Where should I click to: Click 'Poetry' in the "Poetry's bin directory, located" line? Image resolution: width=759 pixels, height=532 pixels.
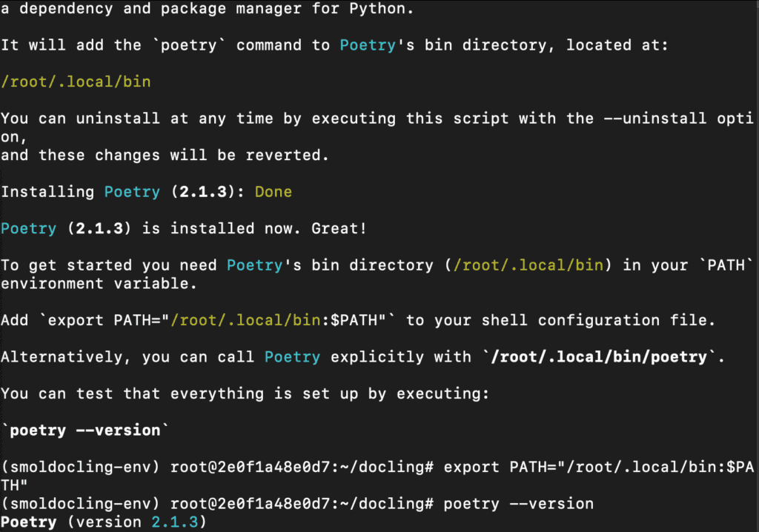[368, 45]
